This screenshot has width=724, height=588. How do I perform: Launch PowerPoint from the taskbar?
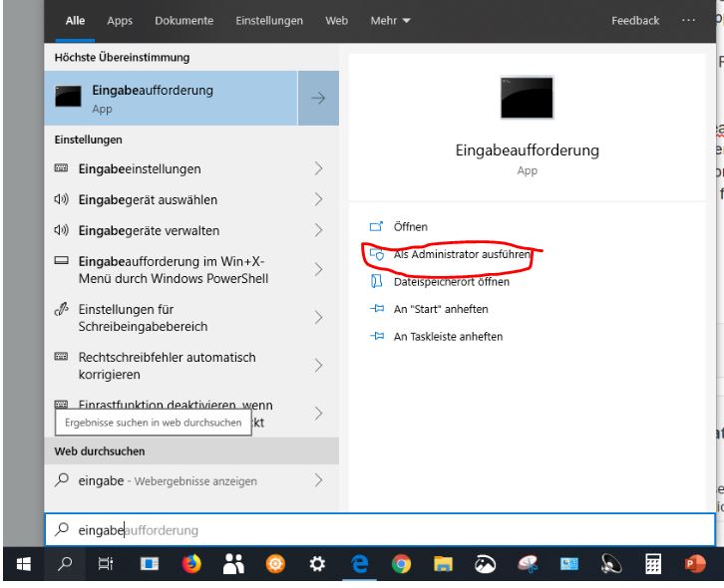695,563
